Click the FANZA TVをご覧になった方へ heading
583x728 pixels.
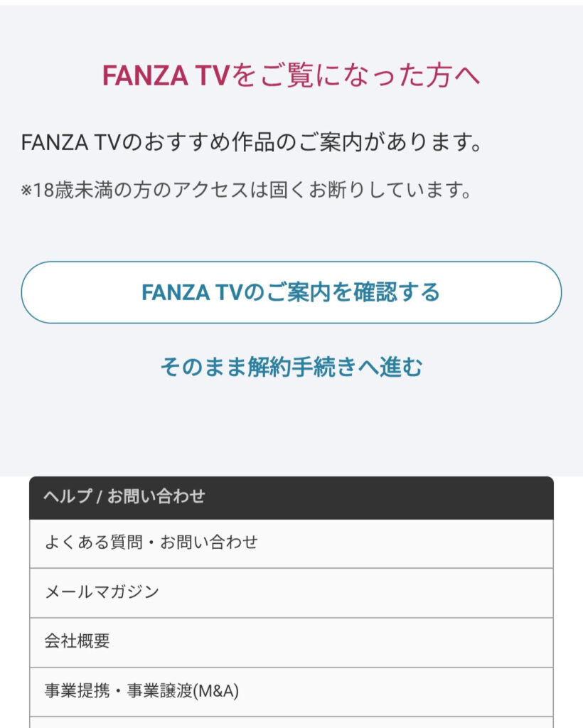[291, 75]
